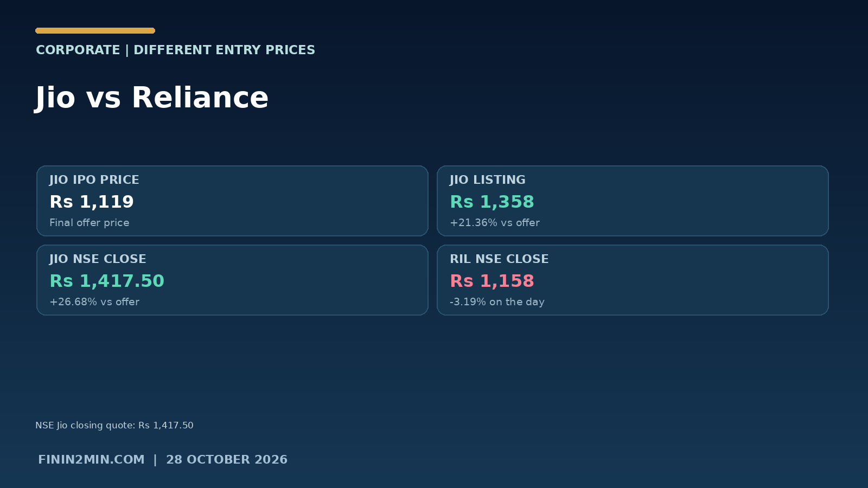Click the NSE Jio closing quote footnote
This screenshot has height=488, width=868.
pos(114,425)
